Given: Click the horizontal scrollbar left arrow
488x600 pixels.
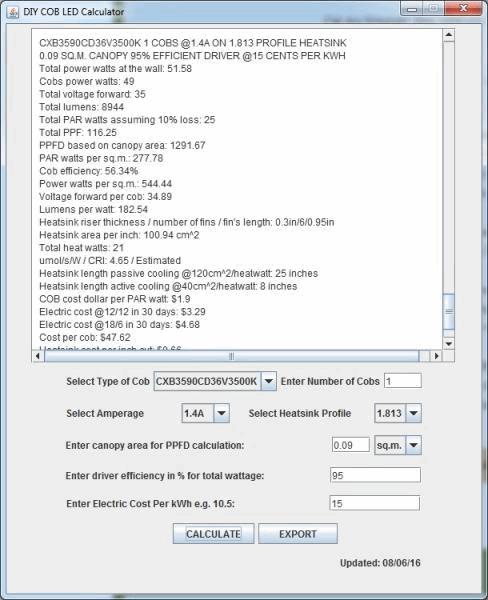Looking at the screenshot, I should click(x=38, y=356).
